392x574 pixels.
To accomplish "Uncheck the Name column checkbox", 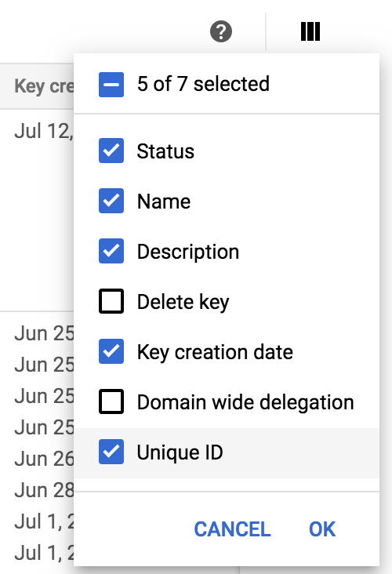I will click(111, 201).
